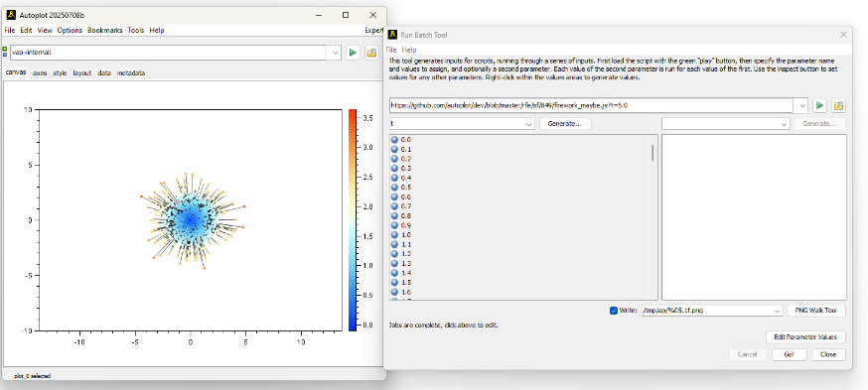This screenshot has width=868, height=390.
Task: Open the parameter name 't' dropdown
Action: coord(529,124)
